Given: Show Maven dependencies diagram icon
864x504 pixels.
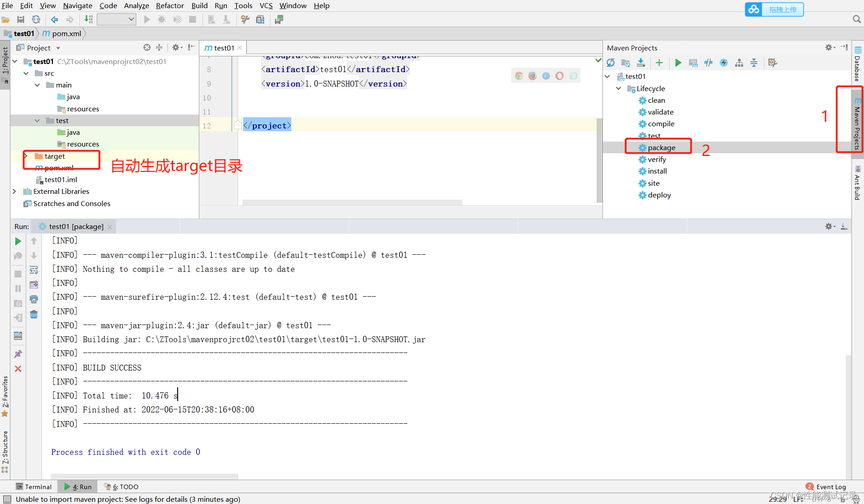Looking at the screenshot, I should click(739, 63).
